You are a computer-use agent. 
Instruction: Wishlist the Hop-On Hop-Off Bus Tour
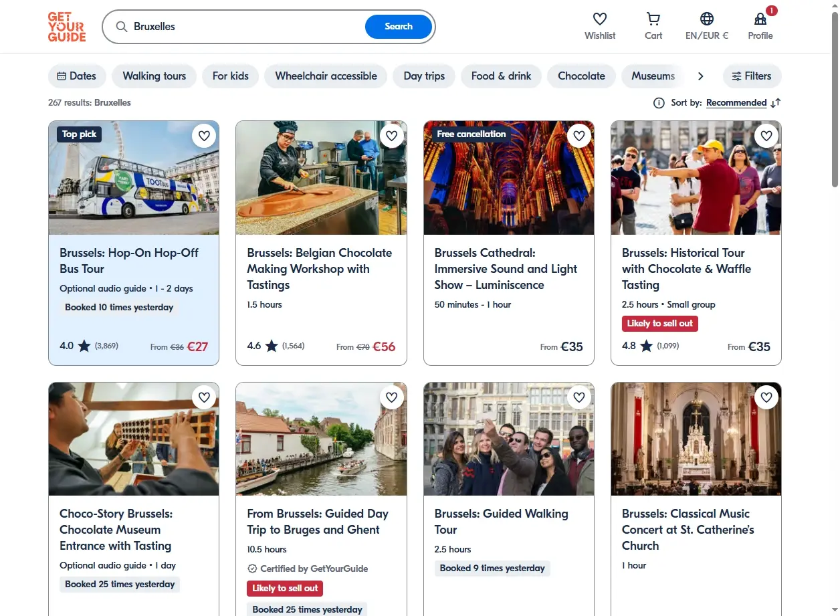pyautogui.click(x=204, y=136)
